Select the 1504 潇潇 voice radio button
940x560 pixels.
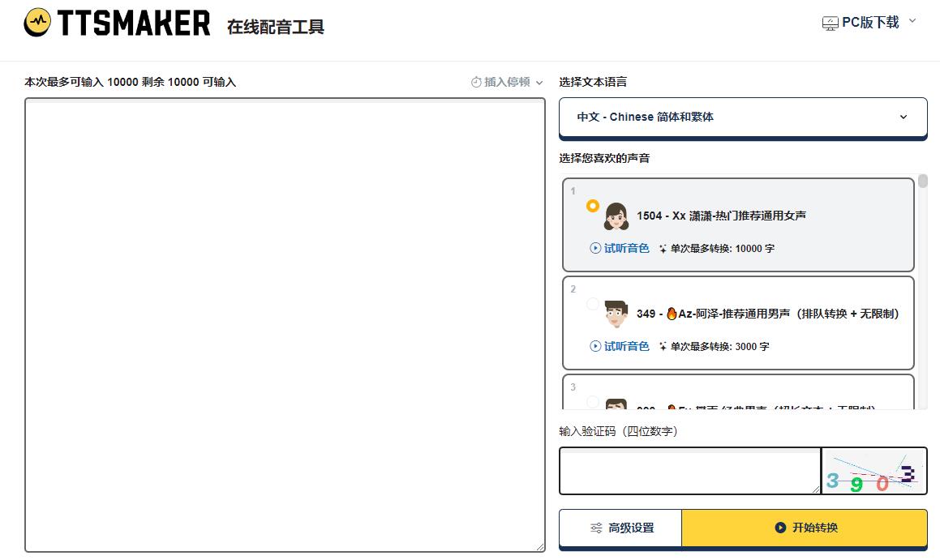pyautogui.click(x=593, y=206)
